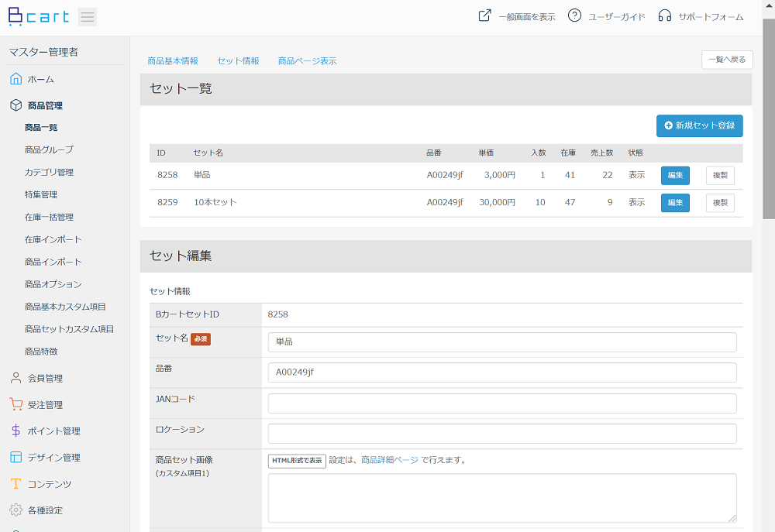The image size is (775, 532).
Task: Click the デザイン管理 layout icon
Action: (x=15, y=458)
